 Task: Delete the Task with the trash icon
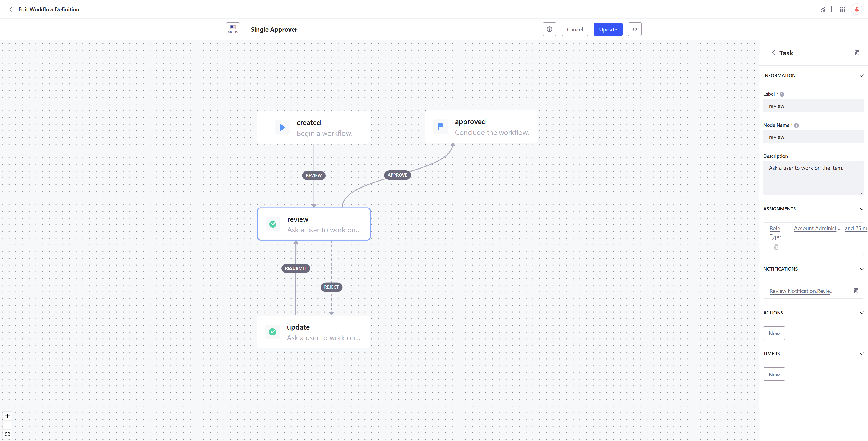point(857,53)
